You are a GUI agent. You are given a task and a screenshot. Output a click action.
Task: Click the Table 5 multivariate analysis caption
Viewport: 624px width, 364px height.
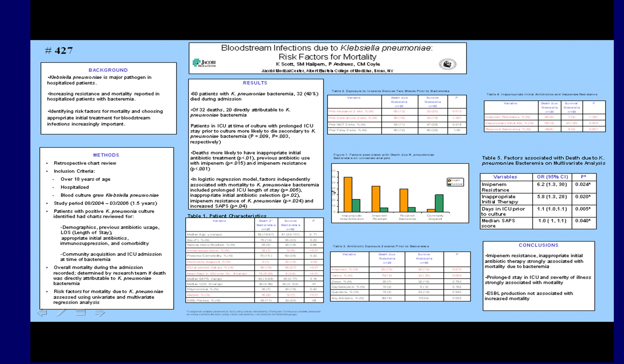(543, 160)
